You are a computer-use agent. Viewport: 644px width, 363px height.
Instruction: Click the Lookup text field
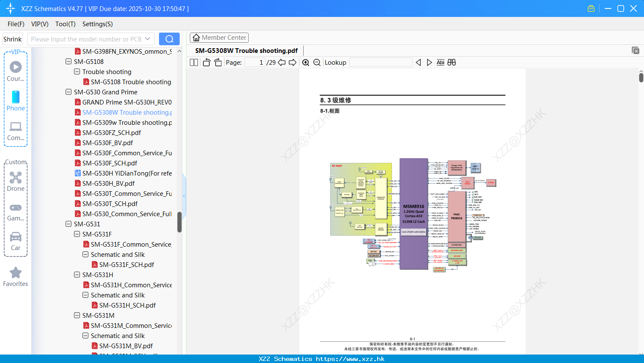[x=381, y=62]
